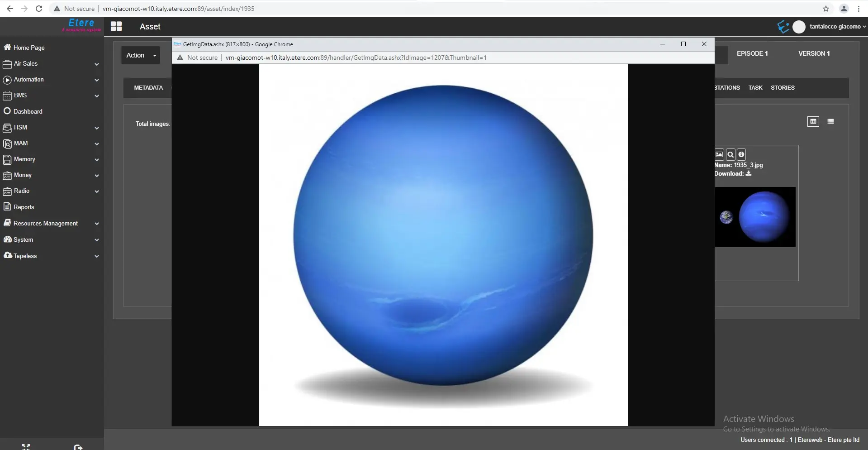Switch image gallery to grid view
This screenshot has height=450, width=868.
pyautogui.click(x=813, y=121)
